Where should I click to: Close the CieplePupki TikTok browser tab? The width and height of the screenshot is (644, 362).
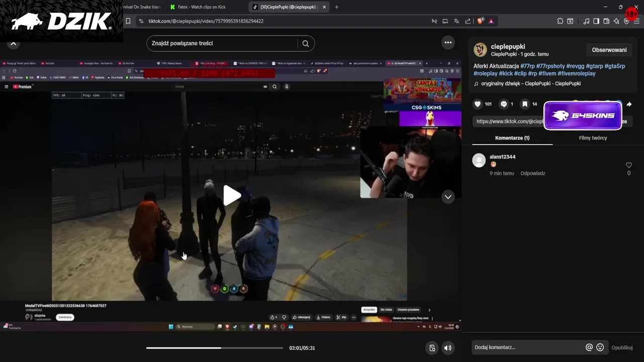point(325,7)
